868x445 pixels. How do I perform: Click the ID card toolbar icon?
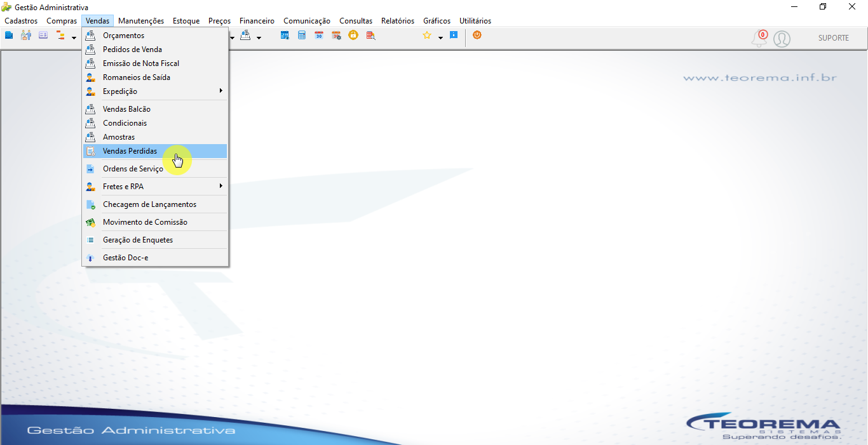(43, 36)
